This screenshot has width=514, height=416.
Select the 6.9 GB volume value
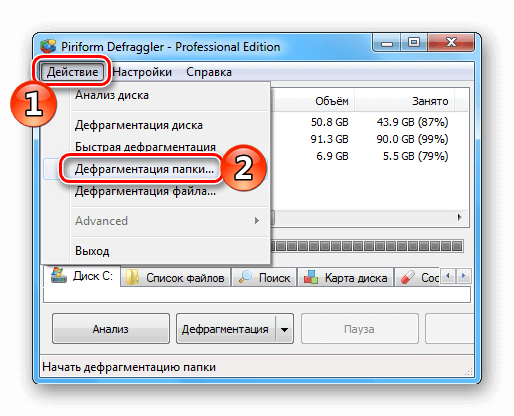(x=332, y=156)
